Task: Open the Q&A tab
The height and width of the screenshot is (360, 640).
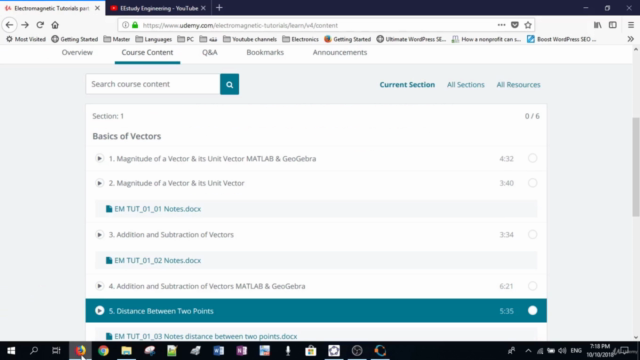Action: pos(210,52)
